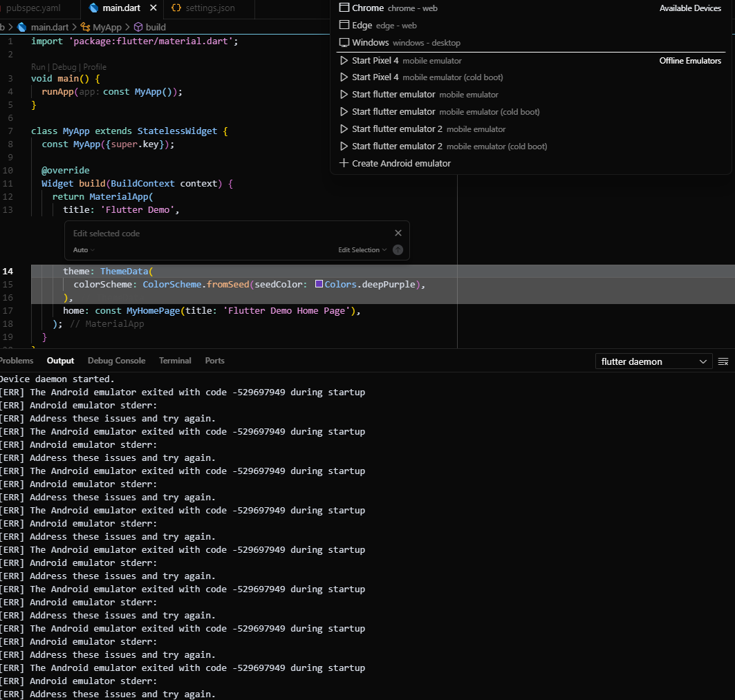This screenshot has height=700, width=735.
Task: Click the MyApp class symbol icon in breadcrumbs
Action: coord(85,27)
